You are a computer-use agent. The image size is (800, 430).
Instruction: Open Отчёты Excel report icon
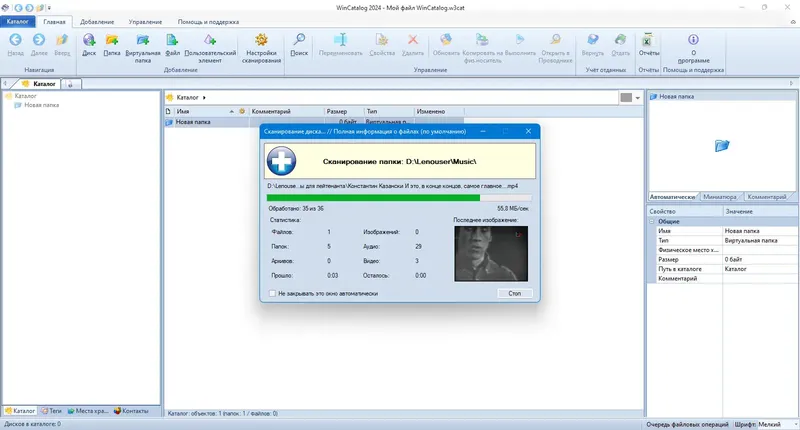point(647,40)
